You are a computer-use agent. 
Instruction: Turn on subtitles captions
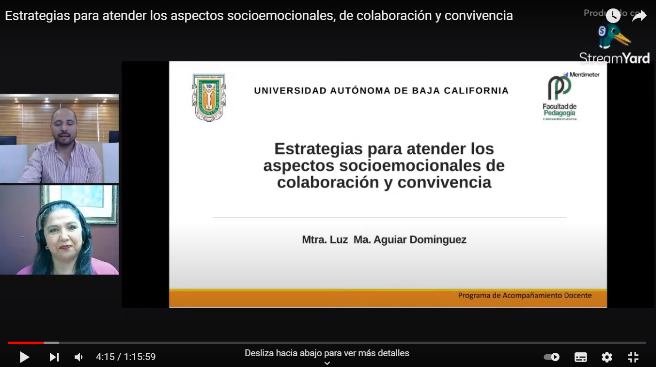pos(581,357)
